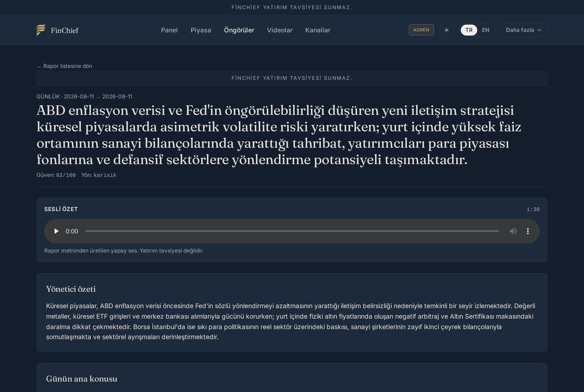Open audio player three-dot options menu
Screen dimensions: 584x392
(x=528, y=231)
